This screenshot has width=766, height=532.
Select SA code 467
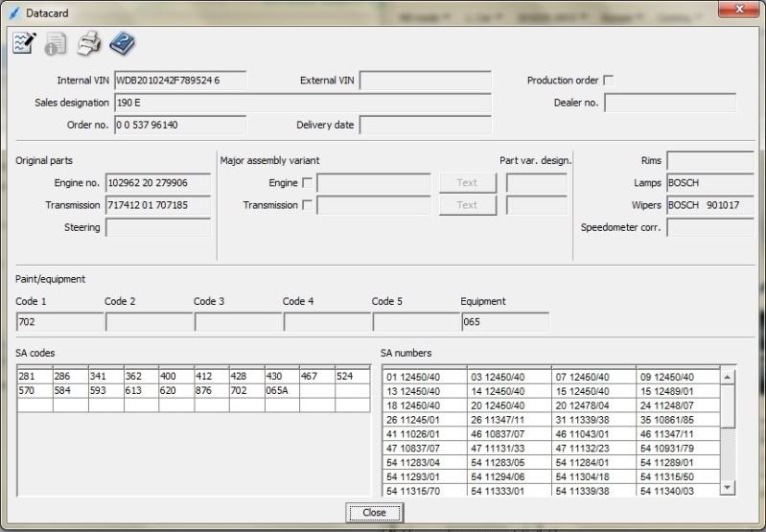(317, 376)
